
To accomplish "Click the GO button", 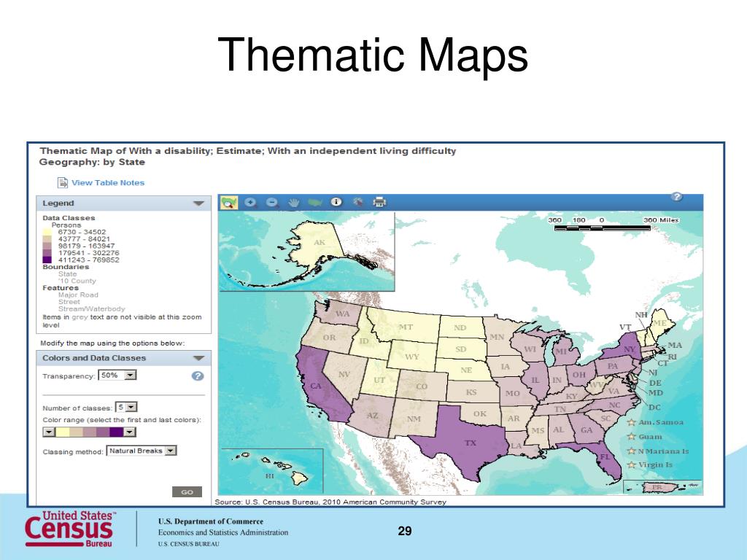I will [x=187, y=492].
